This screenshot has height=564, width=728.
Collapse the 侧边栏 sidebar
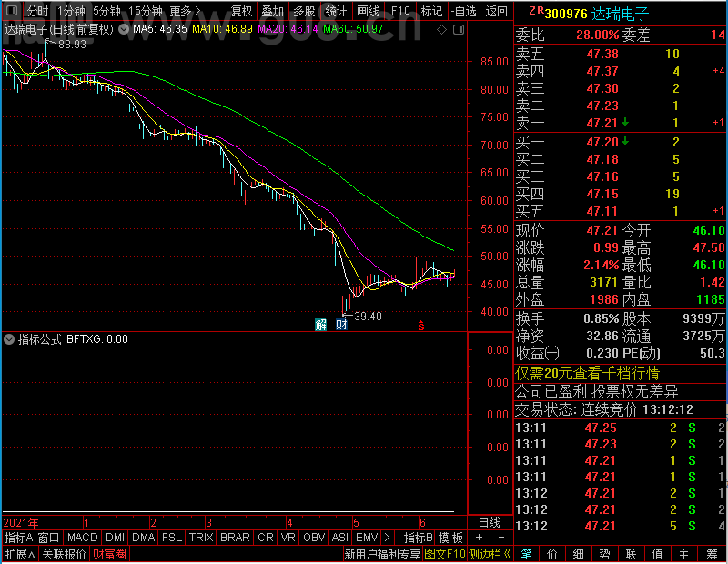[489, 554]
